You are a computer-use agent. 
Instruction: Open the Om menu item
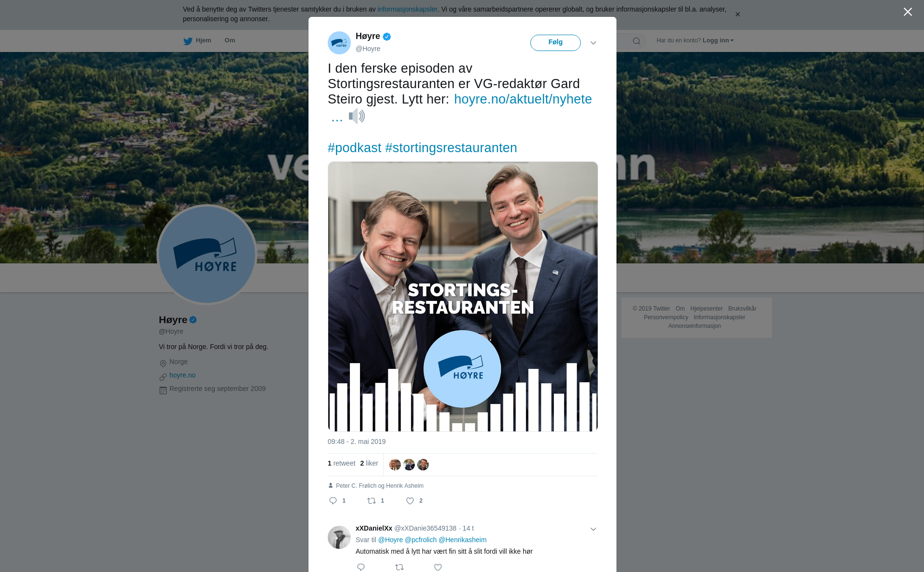tap(230, 40)
